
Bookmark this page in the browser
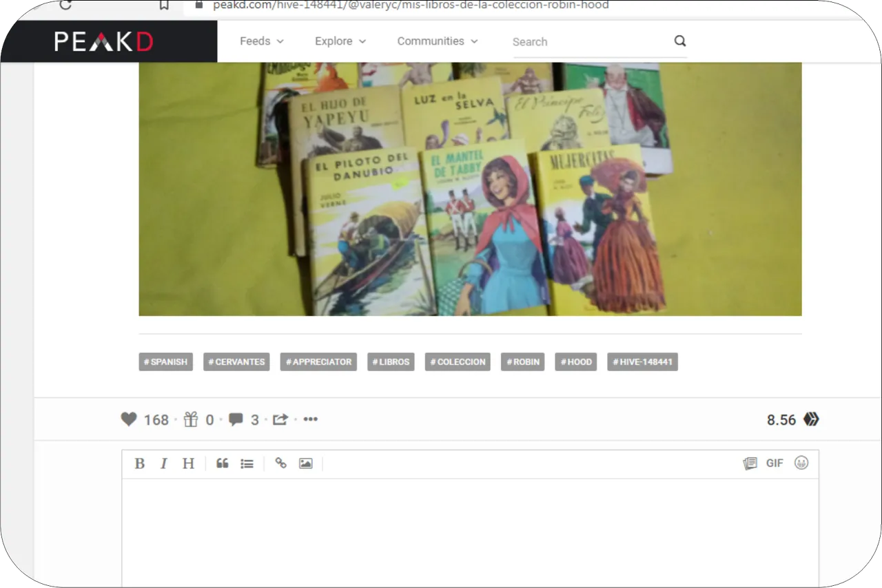(x=164, y=5)
